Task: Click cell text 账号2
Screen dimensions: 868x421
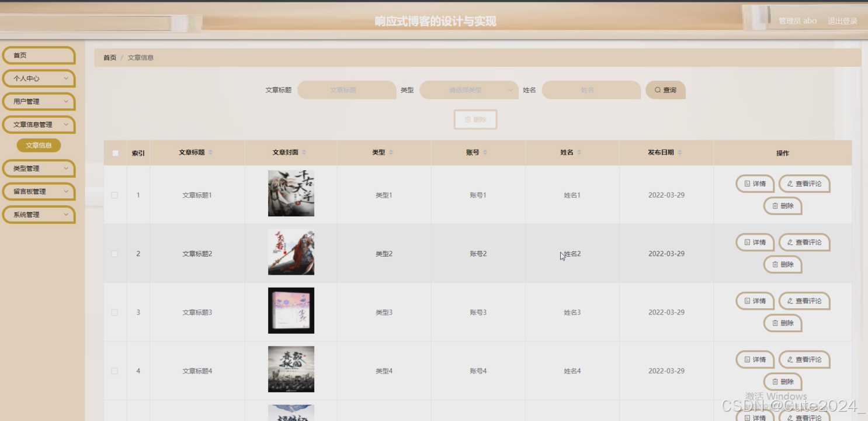Action: tap(478, 254)
